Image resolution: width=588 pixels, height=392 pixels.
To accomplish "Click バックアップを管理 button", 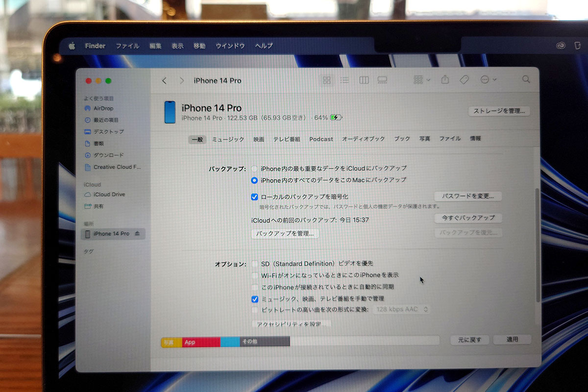I will tap(285, 234).
